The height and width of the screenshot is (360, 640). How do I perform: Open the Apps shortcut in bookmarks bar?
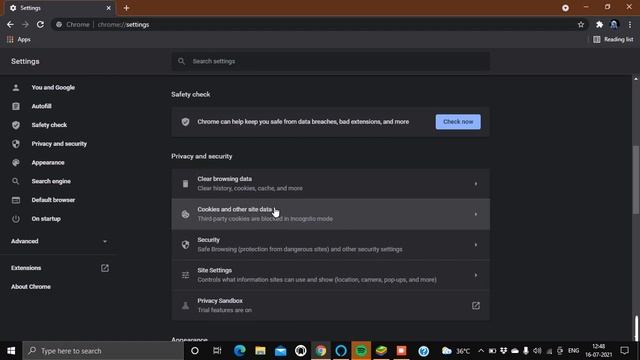[x=19, y=39]
